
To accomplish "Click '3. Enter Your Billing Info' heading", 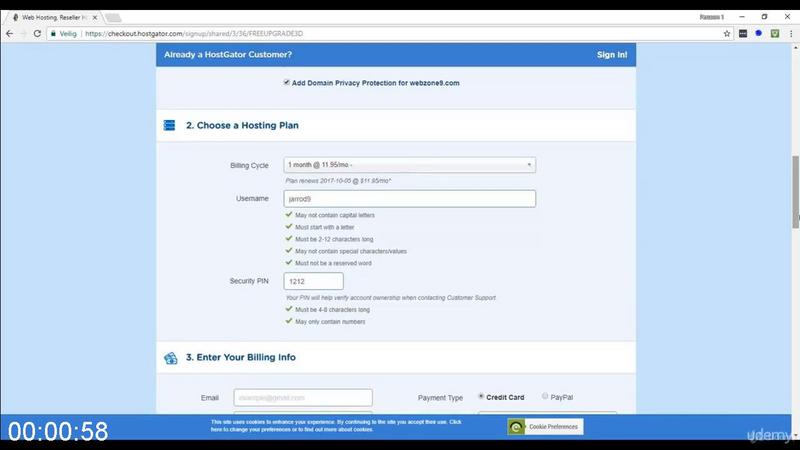I will tap(241, 357).
